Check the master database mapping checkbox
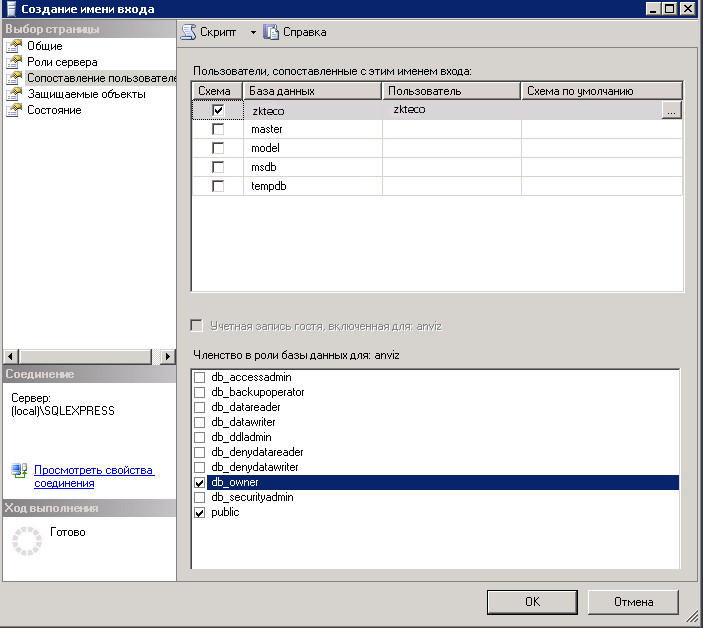The height and width of the screenshot is (628, 703). click(218, 129)
